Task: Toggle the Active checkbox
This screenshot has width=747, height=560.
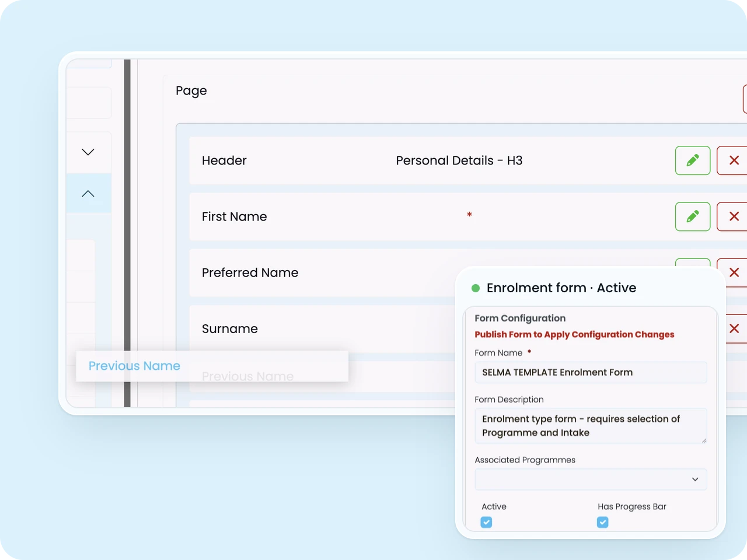Action: tap(486, 522)
